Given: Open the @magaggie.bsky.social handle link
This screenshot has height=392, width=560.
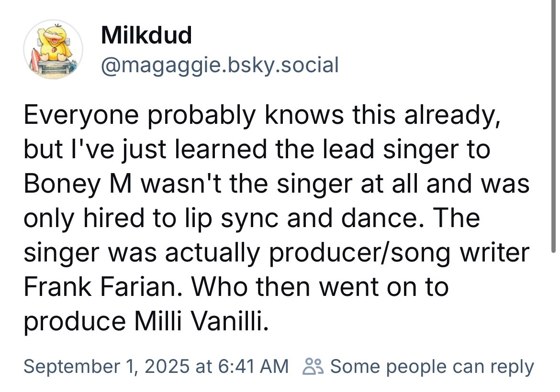Looking at the screenshot, I should (x=220, y=65).
